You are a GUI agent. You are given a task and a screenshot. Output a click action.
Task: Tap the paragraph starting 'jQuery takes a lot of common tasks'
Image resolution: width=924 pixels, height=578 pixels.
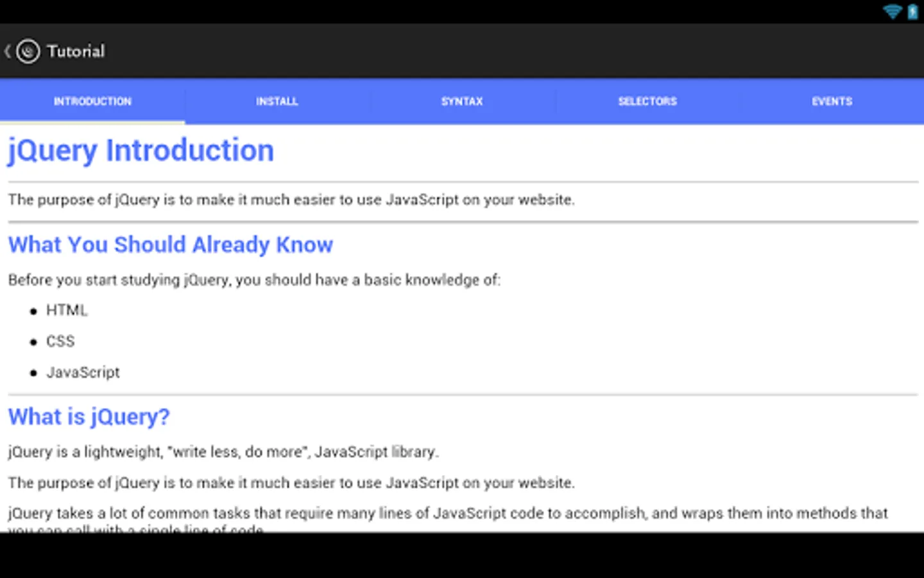point(448,521)
